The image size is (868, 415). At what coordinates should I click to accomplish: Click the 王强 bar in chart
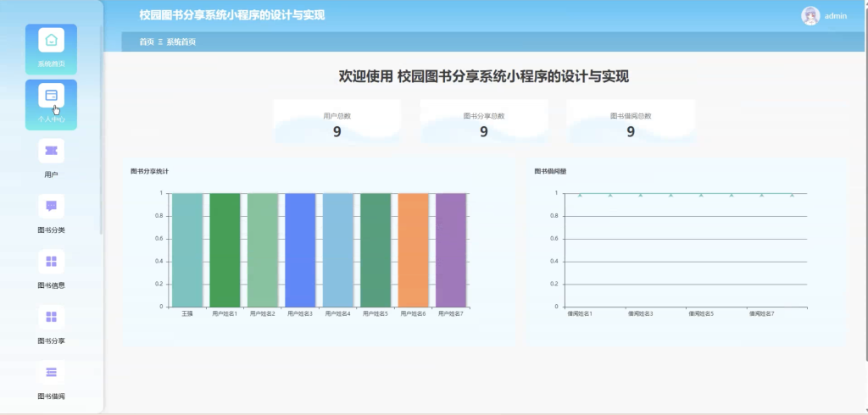pyautogui.click(x=187, y=250)
